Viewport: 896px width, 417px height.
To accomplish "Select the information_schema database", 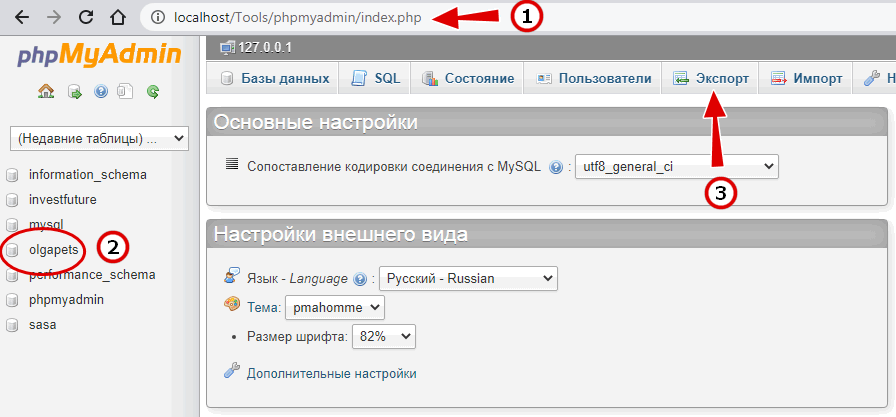I will click(x=87, y=174).
